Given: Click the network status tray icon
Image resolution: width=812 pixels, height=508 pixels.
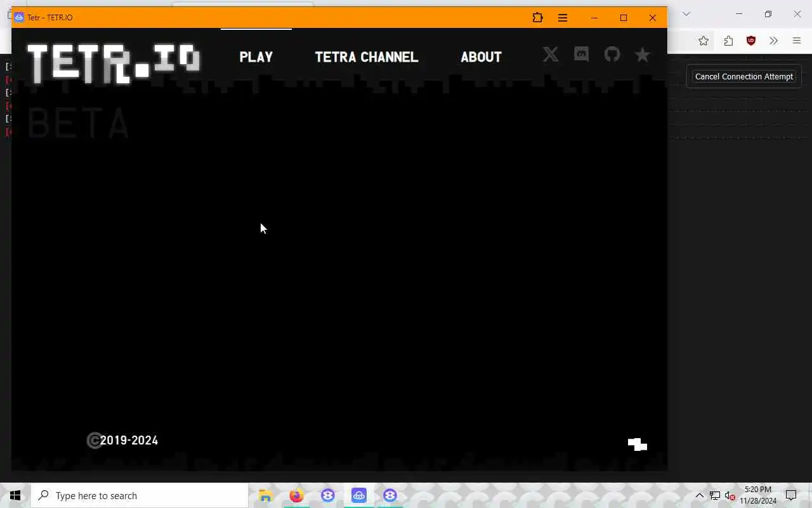Looking at the screenshot, I should pos(715,495).
